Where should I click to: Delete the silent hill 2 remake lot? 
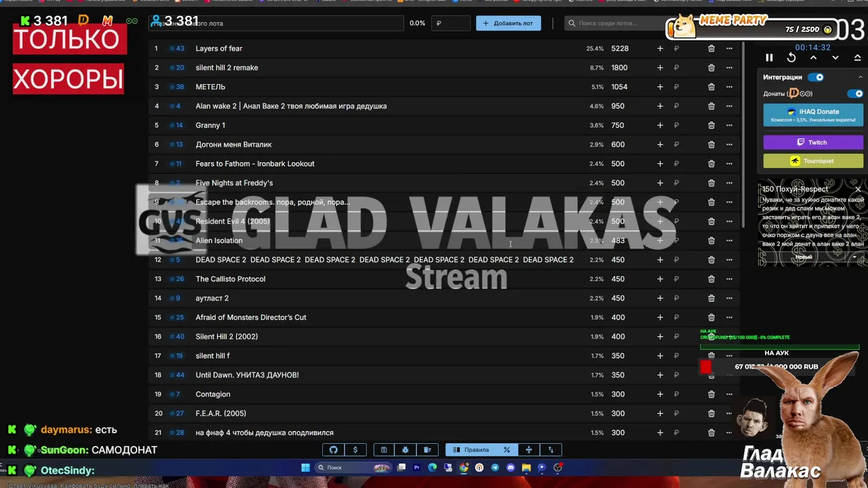pos(711,68)
